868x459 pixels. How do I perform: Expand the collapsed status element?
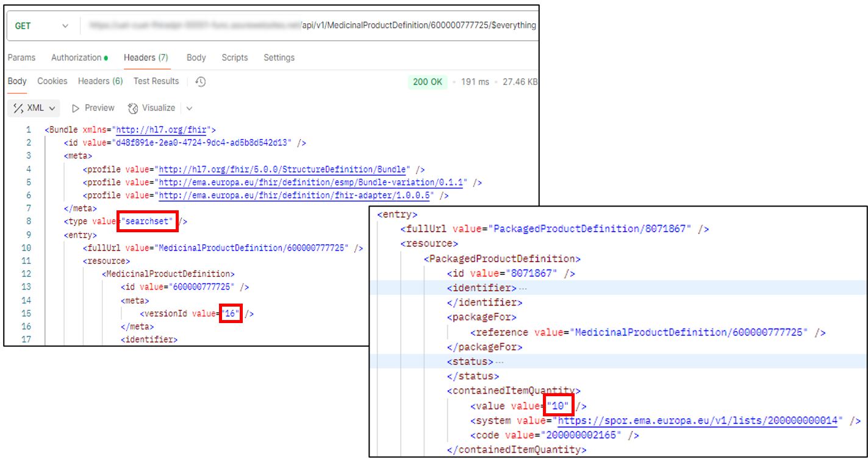point(500,361)
